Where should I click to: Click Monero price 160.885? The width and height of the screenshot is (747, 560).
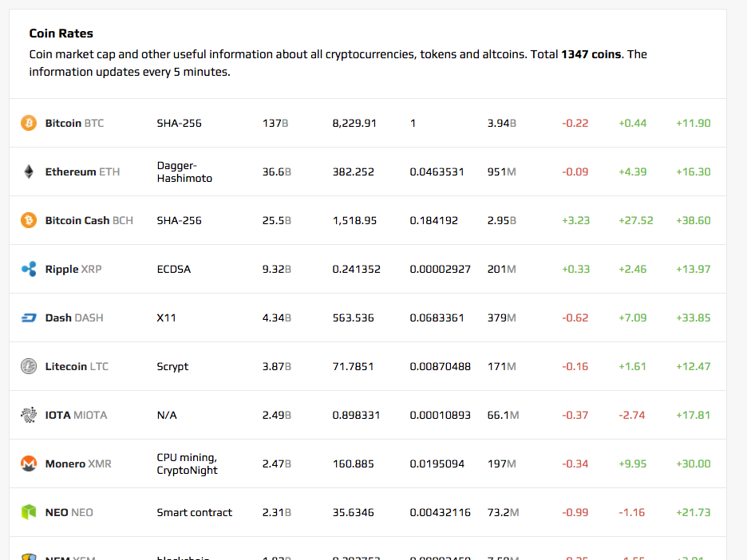(354, 463)
